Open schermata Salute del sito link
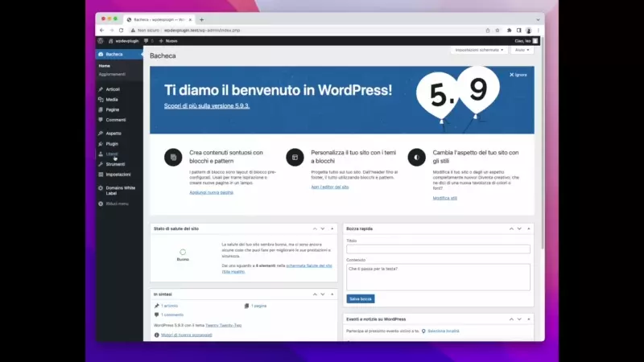 pyautogui.click(x=309, y=266)
